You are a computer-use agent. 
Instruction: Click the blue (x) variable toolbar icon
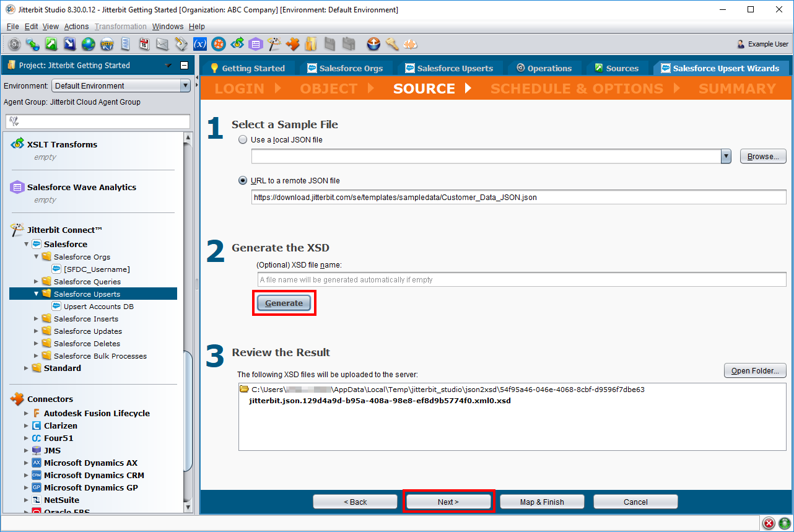[199, 44]
